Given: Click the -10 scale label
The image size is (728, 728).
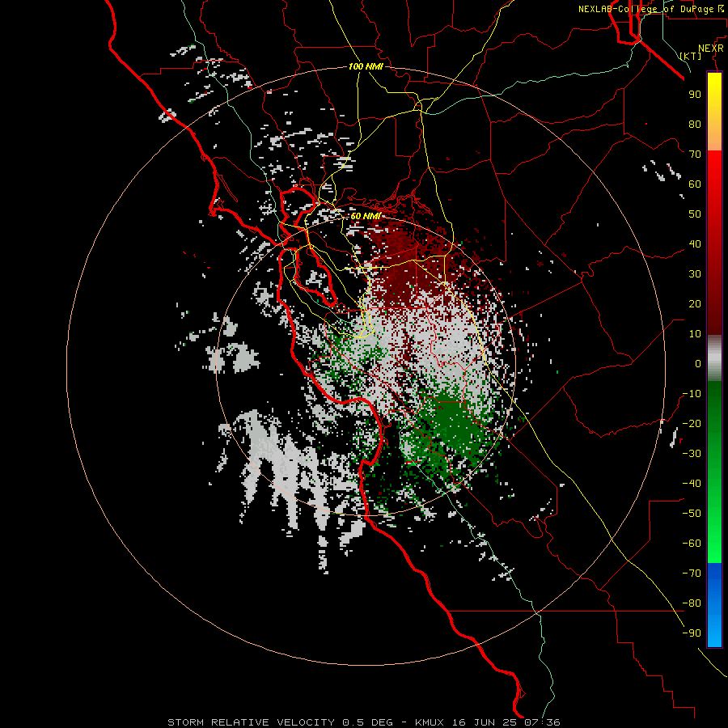Looking at the screenshot, I should tap(692, 394).
